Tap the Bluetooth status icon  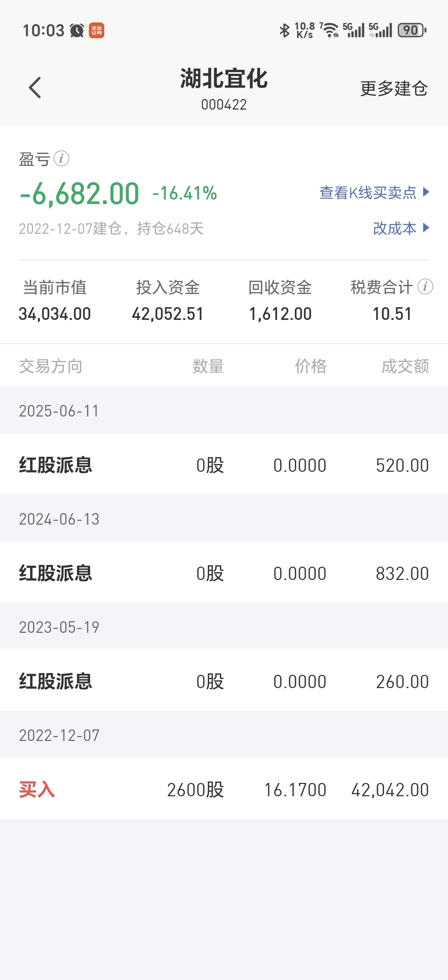285,30
